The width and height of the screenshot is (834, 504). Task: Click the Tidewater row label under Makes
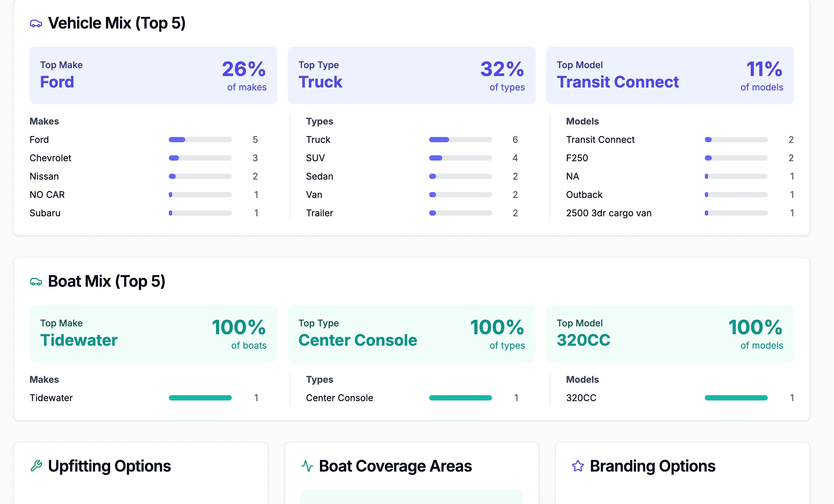point(51,398)
